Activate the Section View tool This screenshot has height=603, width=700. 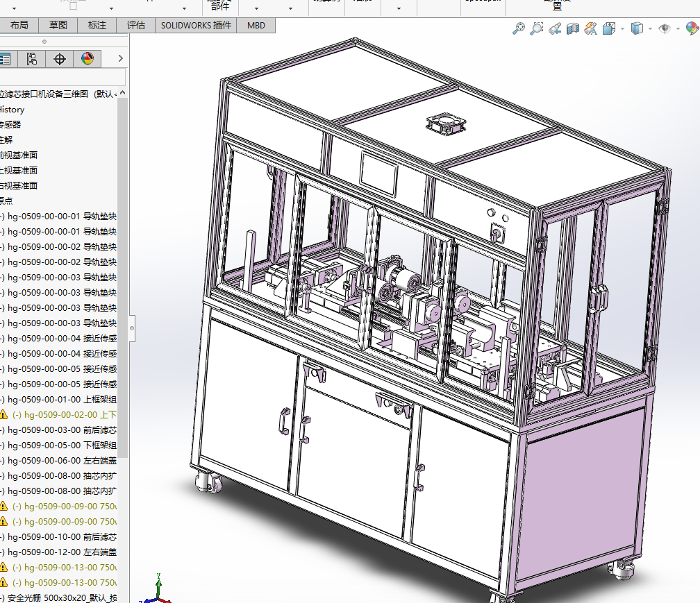(x=573, y=28)
